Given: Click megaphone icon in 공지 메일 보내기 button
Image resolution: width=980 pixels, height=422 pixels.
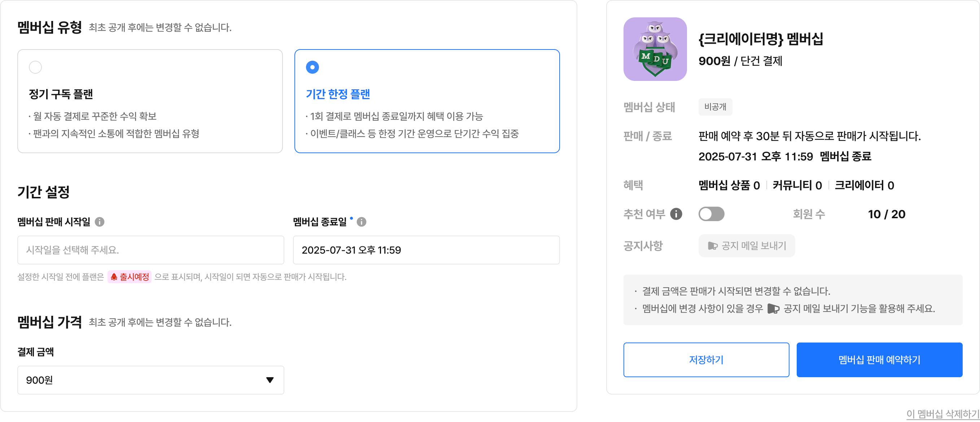Looking at the screenshot, I should 712,246.
